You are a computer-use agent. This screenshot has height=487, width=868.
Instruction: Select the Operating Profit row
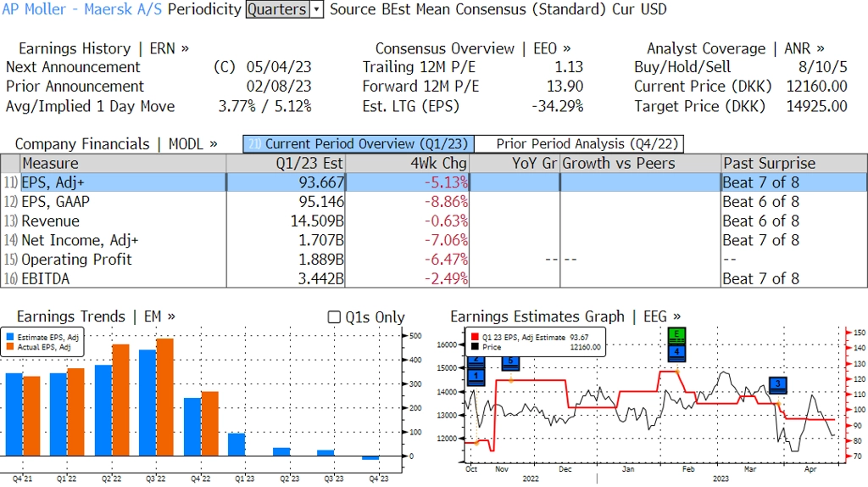[434, 260]
